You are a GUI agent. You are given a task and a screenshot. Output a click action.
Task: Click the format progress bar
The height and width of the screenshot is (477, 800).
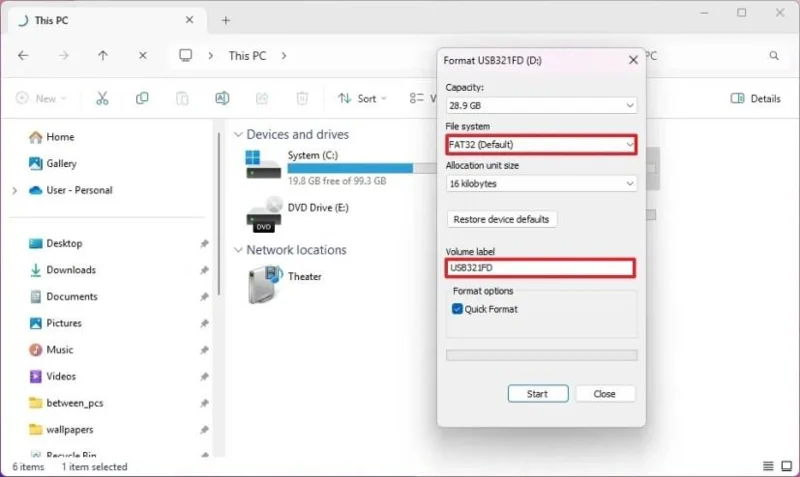(541, 355)
